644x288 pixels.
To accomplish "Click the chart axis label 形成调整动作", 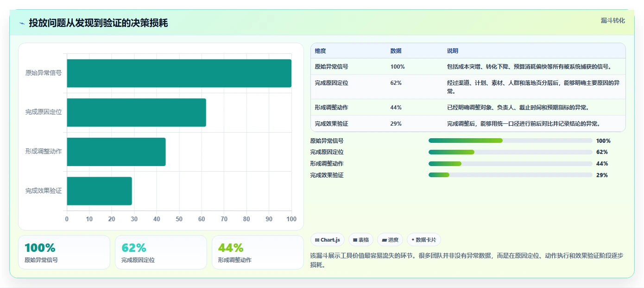I will (44, 151).
